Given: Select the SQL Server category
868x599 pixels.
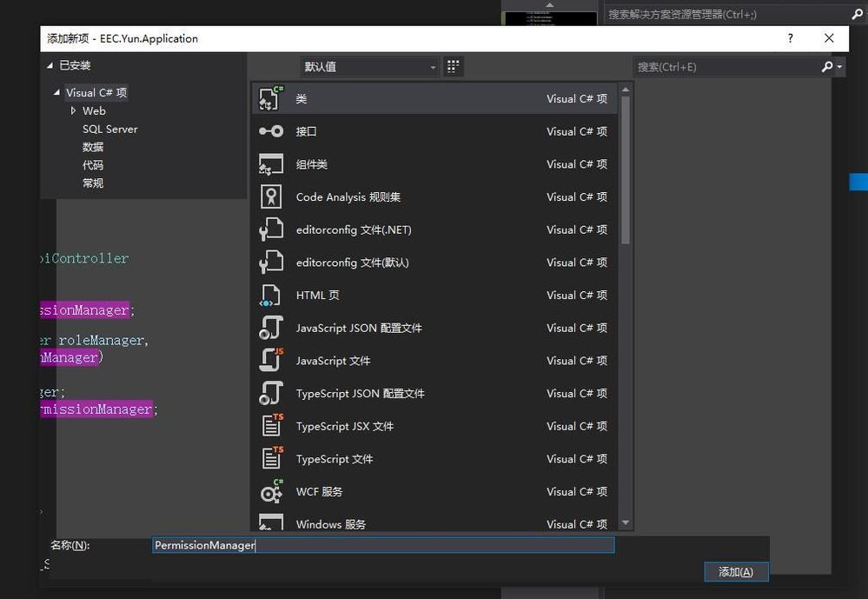Looking at the screenshot, I should coord(109,130).
